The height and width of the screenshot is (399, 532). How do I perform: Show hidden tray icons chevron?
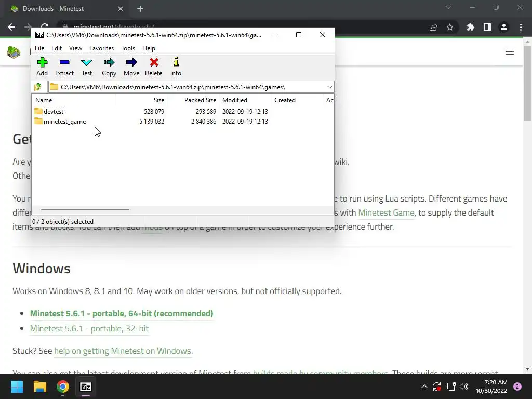click(x=424, y=387)
